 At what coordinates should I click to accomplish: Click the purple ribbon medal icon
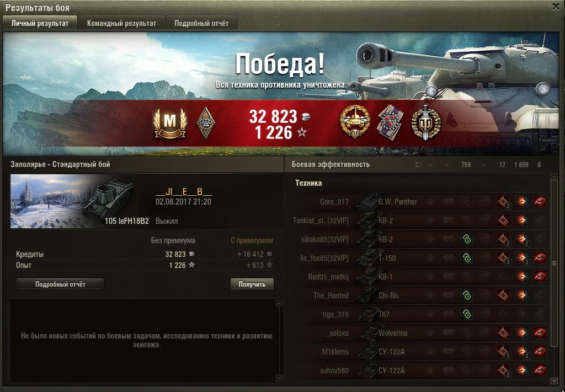pos(391,122)
